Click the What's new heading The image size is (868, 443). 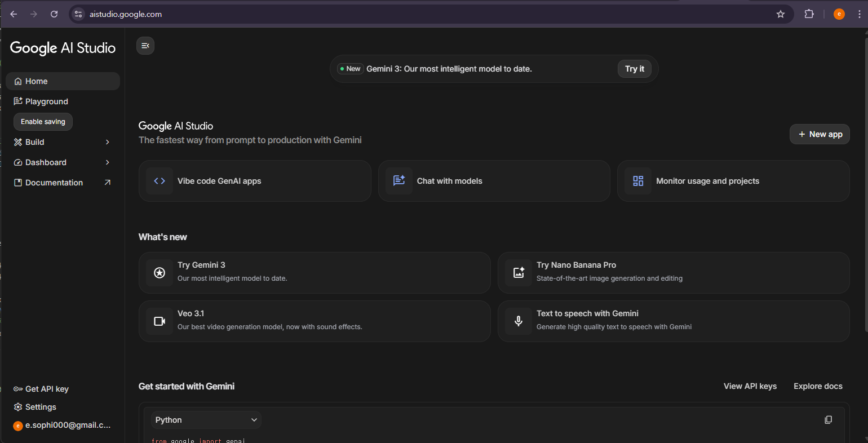pyautogui.click(x=163, y=237)
